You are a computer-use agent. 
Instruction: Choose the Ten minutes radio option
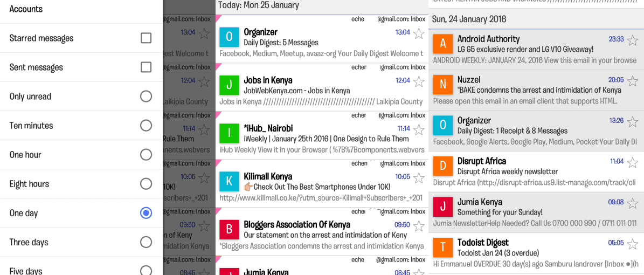click(146, 126)
